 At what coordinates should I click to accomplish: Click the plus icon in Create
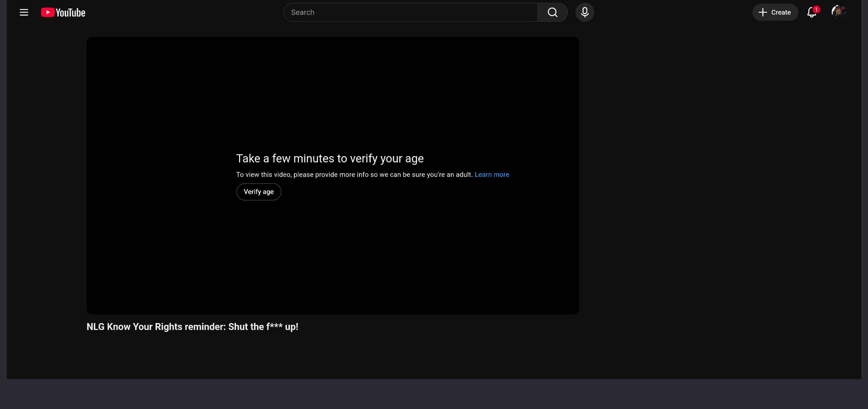click(x=763, y=13)
